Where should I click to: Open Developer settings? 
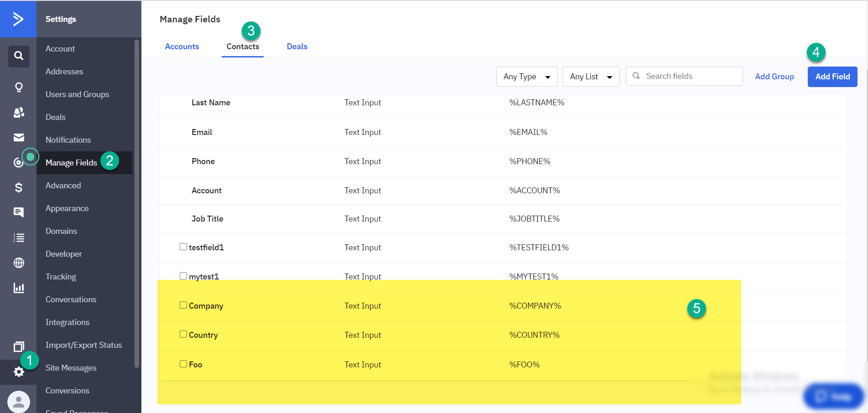pos(64,254)
